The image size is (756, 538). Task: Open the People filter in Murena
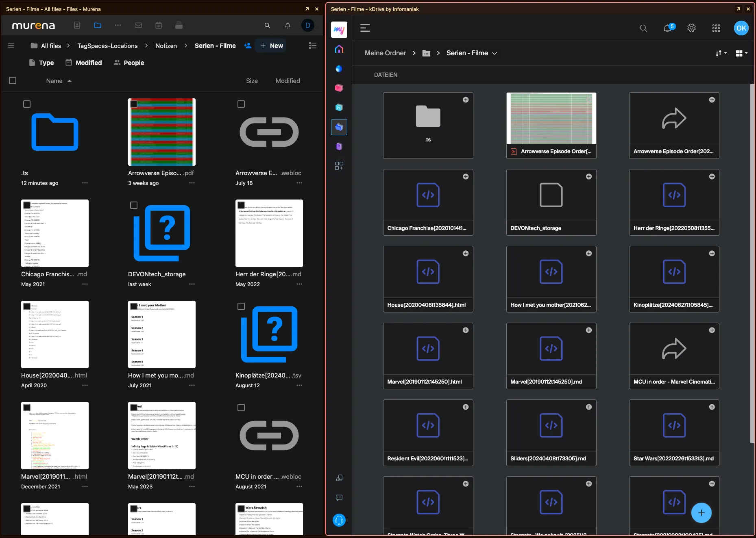tap(129, 63)
